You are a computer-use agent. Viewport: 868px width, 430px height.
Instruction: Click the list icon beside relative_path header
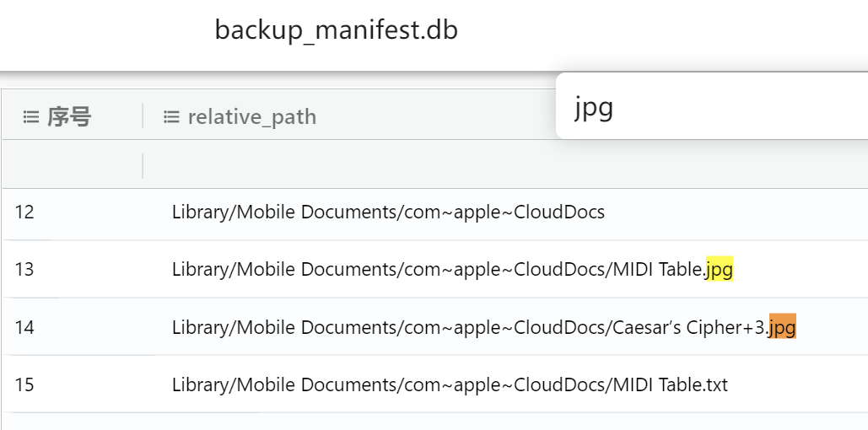(171, 117)
